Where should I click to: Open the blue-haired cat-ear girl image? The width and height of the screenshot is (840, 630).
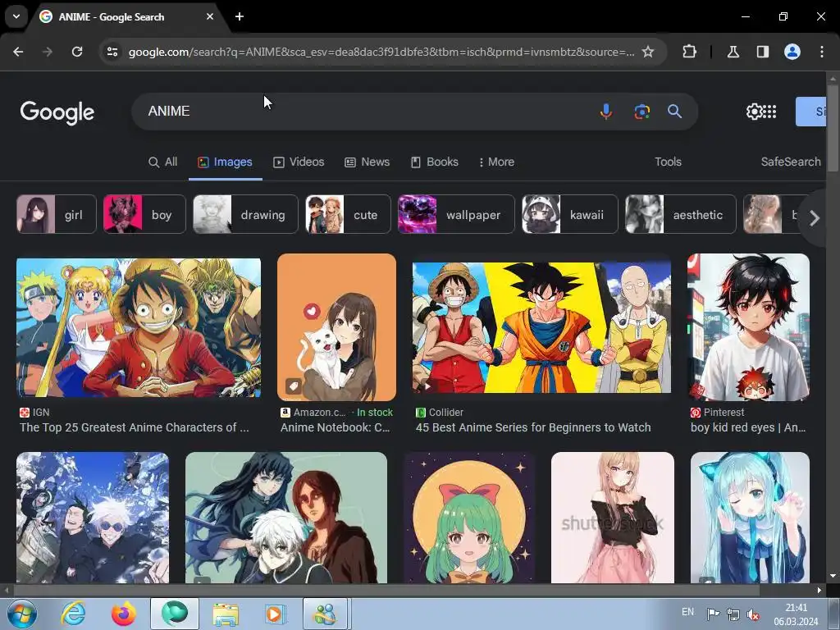click(x=750, y=518)
